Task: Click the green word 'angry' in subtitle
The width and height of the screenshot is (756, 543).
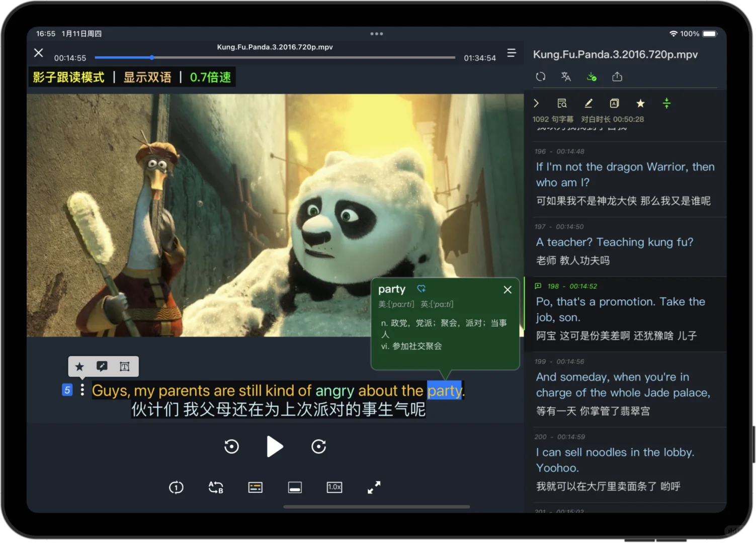Action: click(335, 391)
